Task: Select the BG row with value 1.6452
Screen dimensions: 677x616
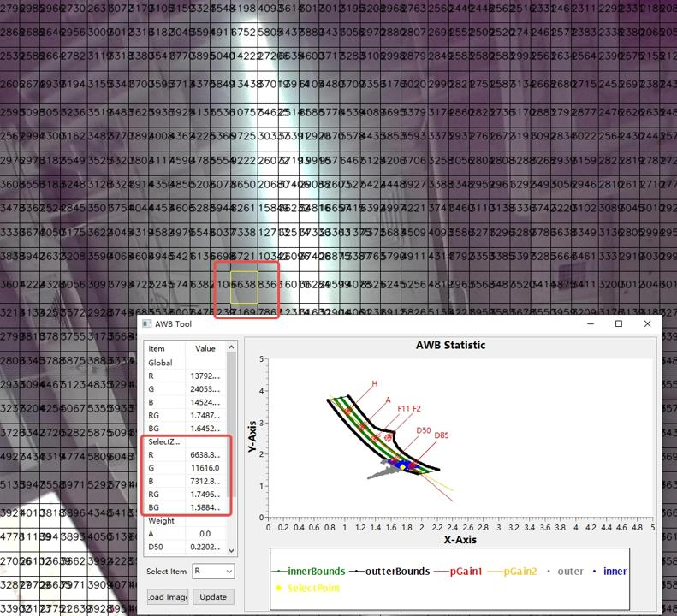Action: (x=185, y=429)
